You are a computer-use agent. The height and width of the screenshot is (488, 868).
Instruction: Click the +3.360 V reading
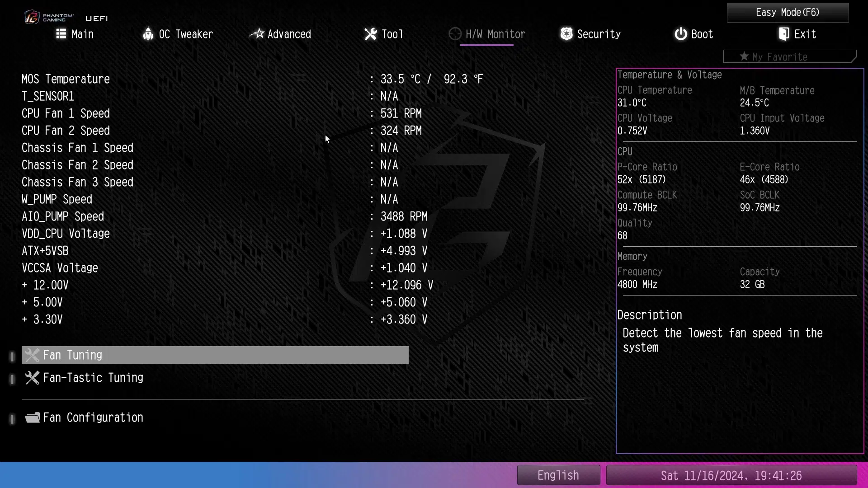[x=404, y=319]
